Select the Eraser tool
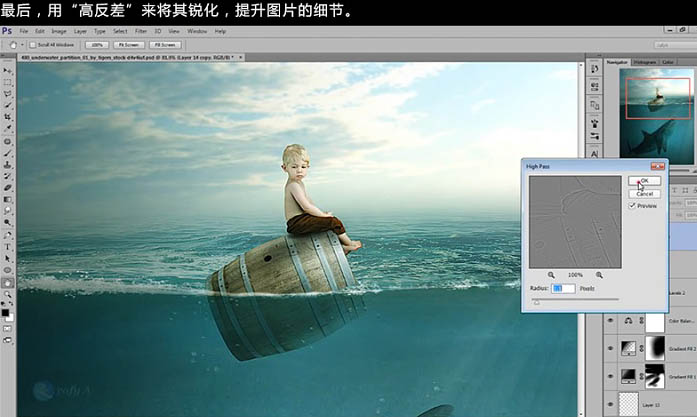Screen dimensions: 697x417 click(8, 188)
